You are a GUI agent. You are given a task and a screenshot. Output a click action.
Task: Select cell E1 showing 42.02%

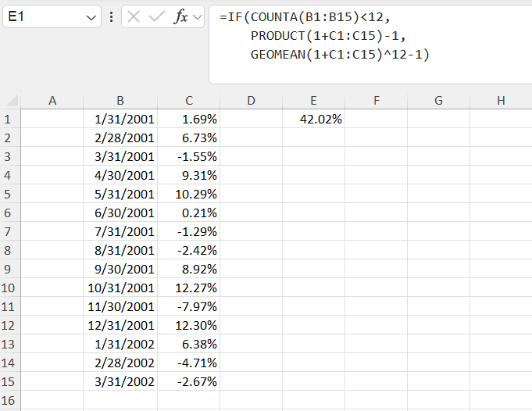(x=313, y=119)
